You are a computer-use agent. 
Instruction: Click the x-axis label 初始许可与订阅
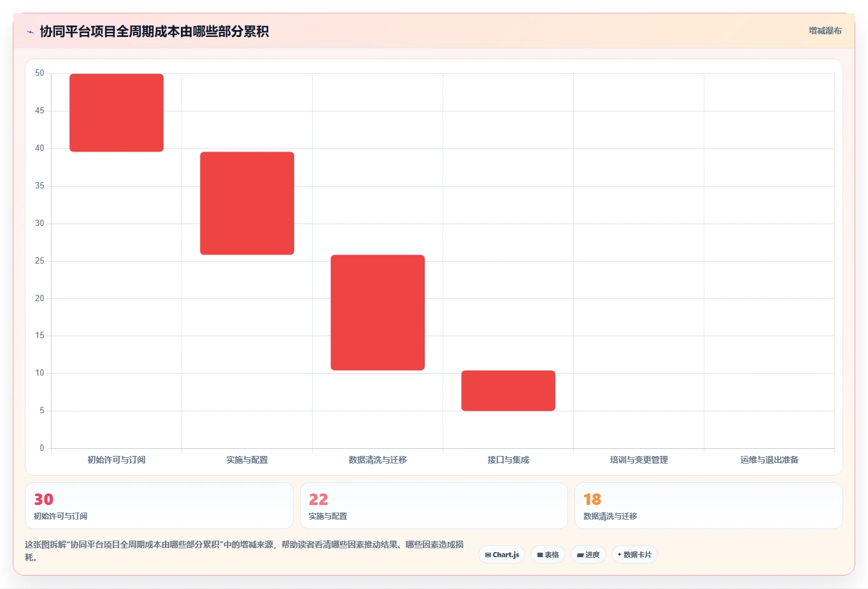117,460
